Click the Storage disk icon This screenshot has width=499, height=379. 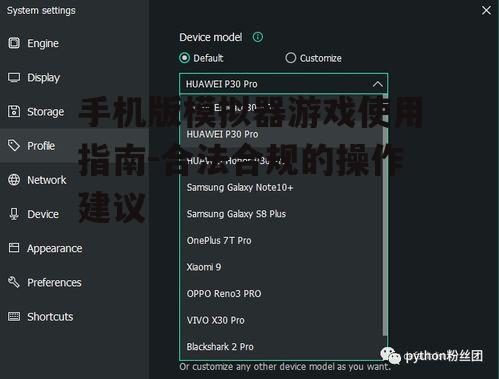(x=14, y=112)
